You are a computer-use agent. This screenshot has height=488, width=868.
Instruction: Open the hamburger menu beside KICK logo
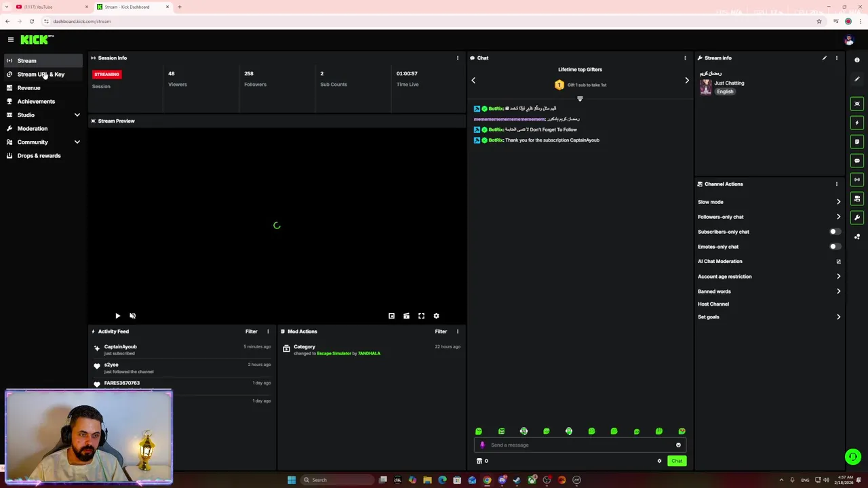pos(11,40)
